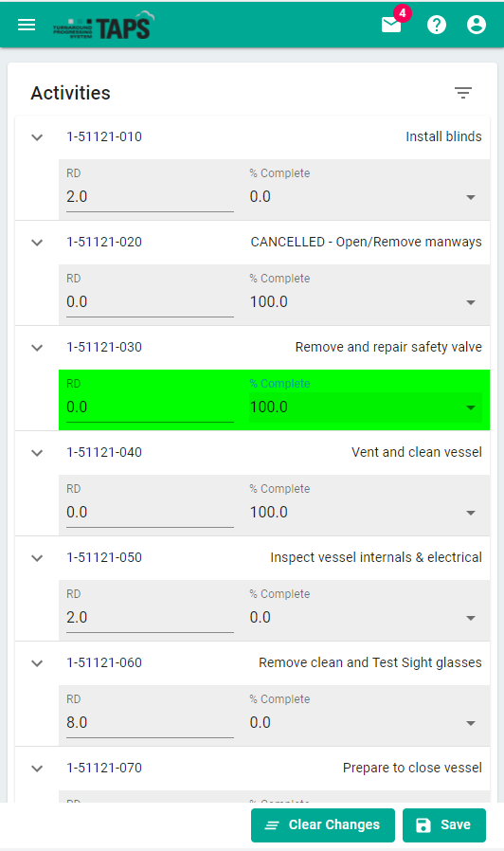
Task: Click the Clear Changes button
Action: pyautogui.click(x=323, y=825)
